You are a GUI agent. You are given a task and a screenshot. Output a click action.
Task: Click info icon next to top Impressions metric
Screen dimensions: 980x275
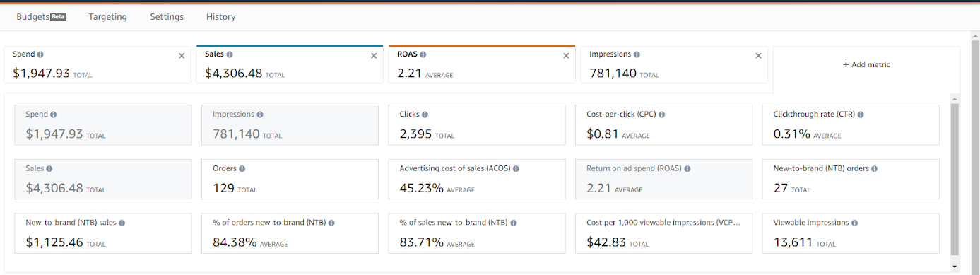pos(637,54)
